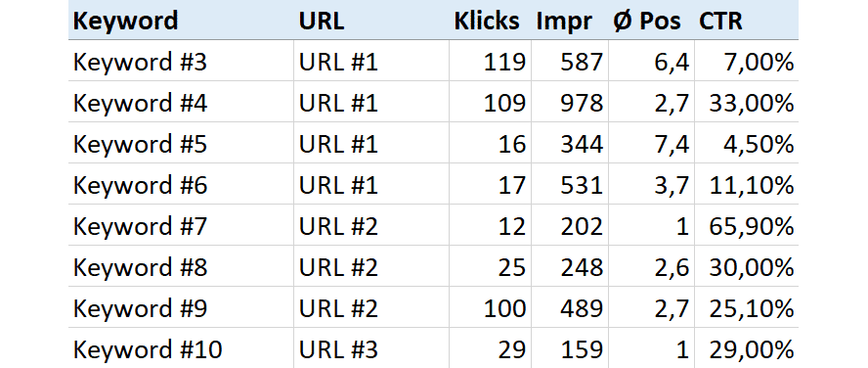
Task: Select URL #3 cell in last row
Action: coord(370,348)
